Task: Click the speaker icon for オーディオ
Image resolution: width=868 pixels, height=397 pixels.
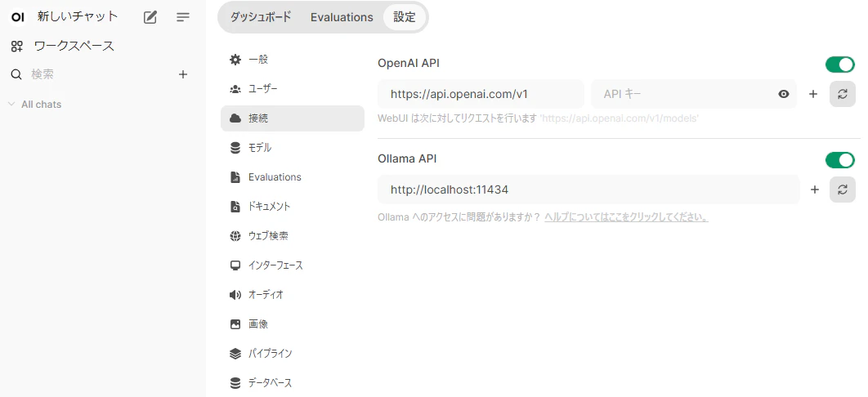Action: pos(235,295)
